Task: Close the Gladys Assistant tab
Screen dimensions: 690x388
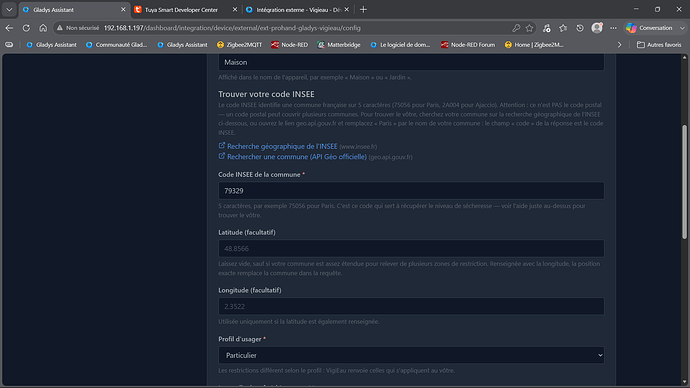Action: tap(123, 9)
